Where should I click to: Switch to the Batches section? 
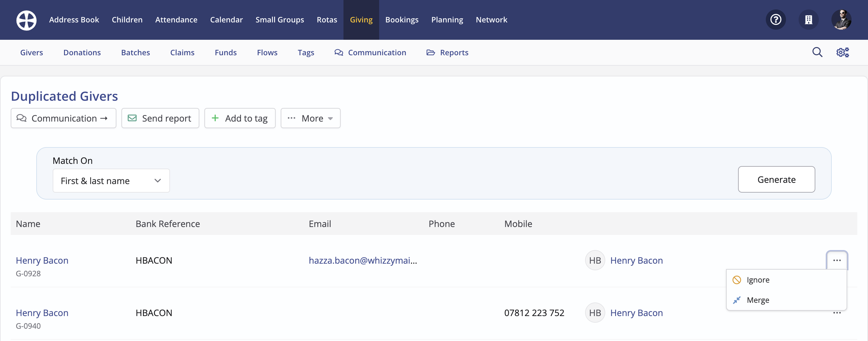135,52
